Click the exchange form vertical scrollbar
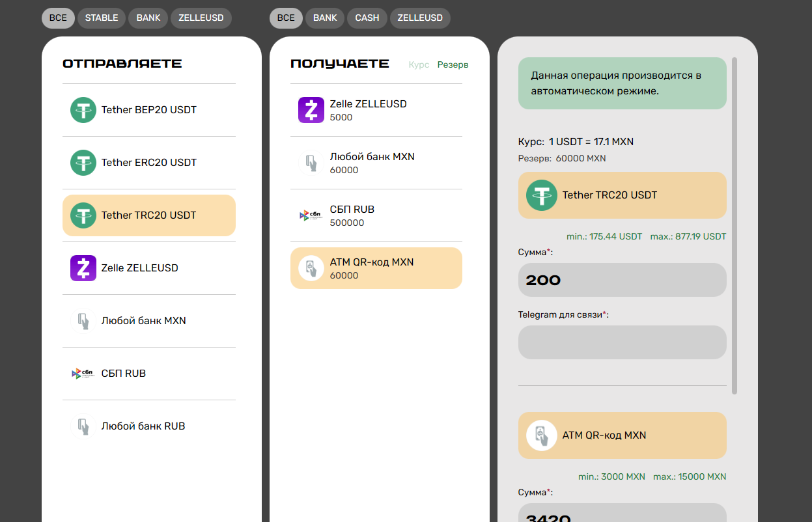The width and height of the screenshot is (812, 522). point(735,225)
